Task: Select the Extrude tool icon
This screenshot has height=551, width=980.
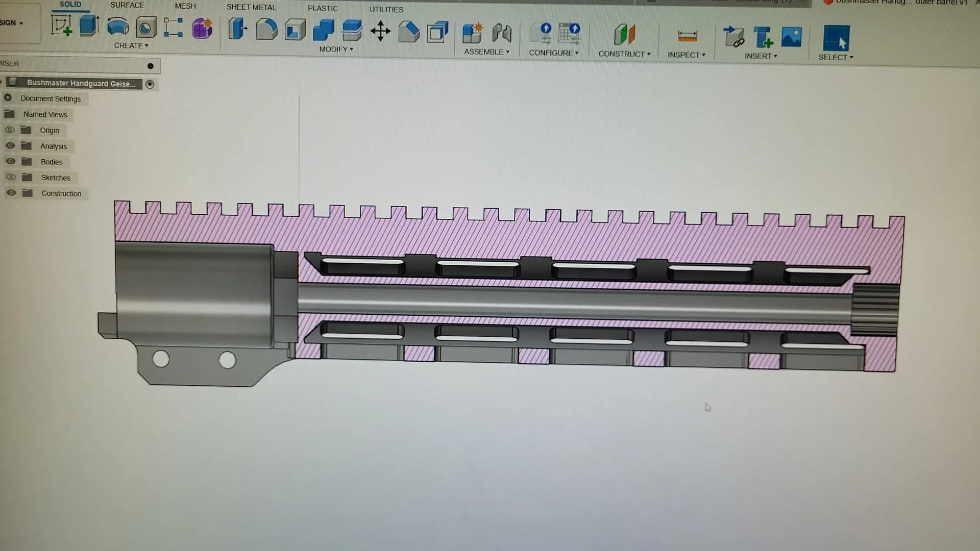Action: [89, 26]
